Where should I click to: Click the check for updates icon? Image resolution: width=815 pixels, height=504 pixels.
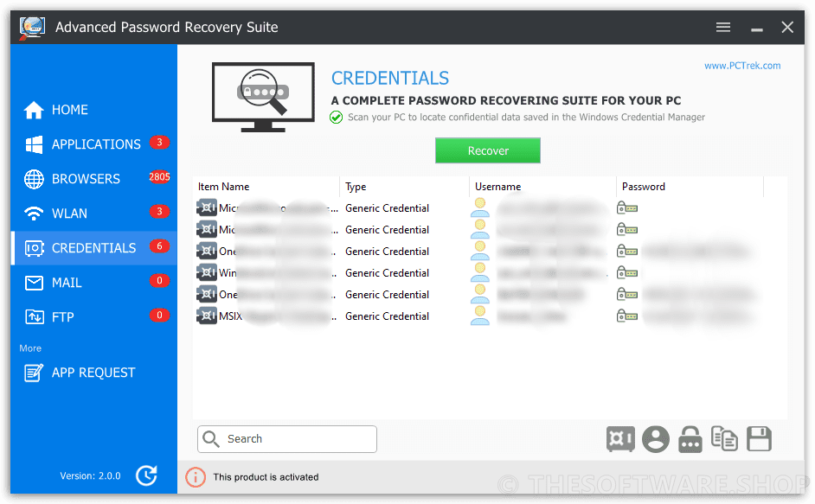(146, 475)
